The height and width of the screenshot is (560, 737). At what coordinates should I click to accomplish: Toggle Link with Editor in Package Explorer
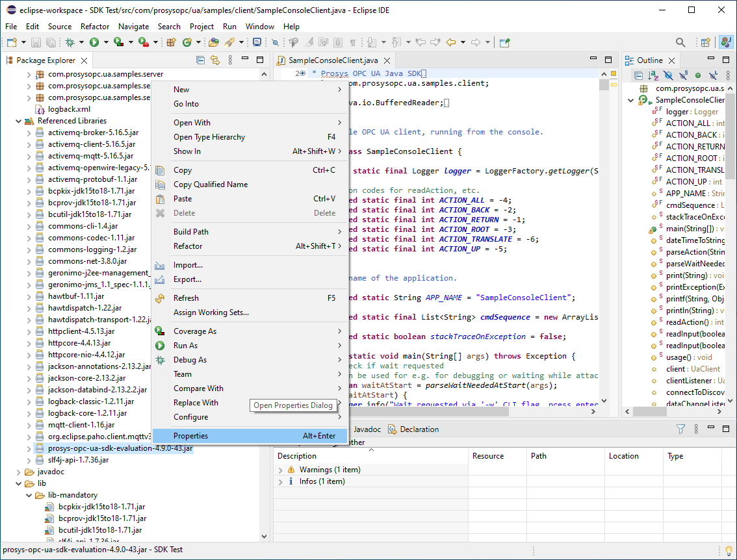216,60
